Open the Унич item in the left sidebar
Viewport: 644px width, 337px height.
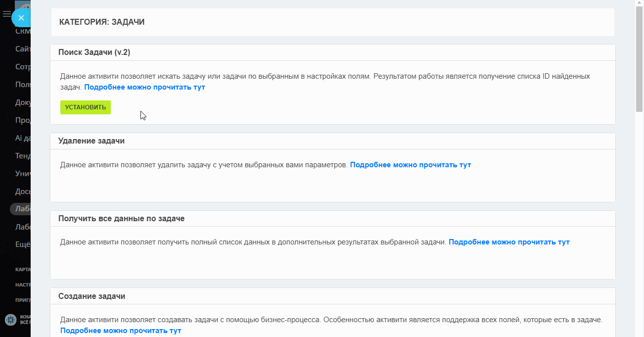(x=23, y=174)
